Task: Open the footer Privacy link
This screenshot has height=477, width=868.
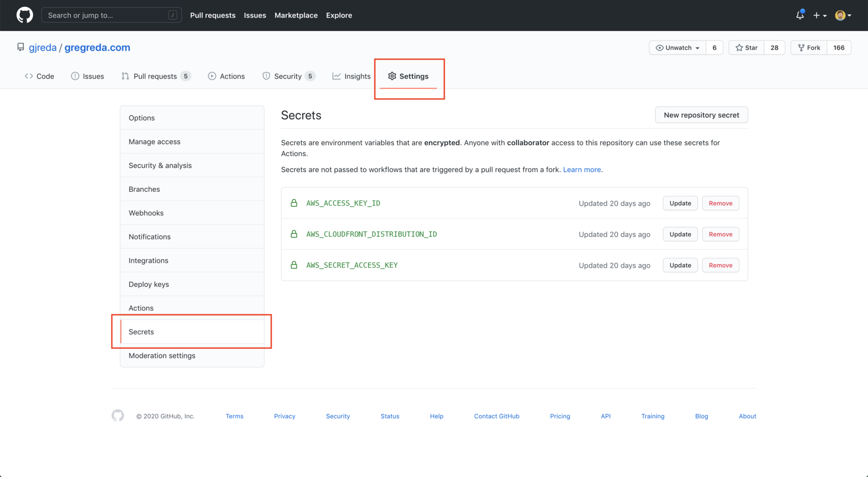Action: [x=285, y=416]
